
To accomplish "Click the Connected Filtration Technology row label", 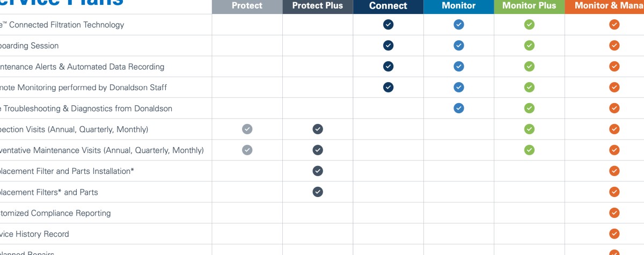I will pos(62,25).
